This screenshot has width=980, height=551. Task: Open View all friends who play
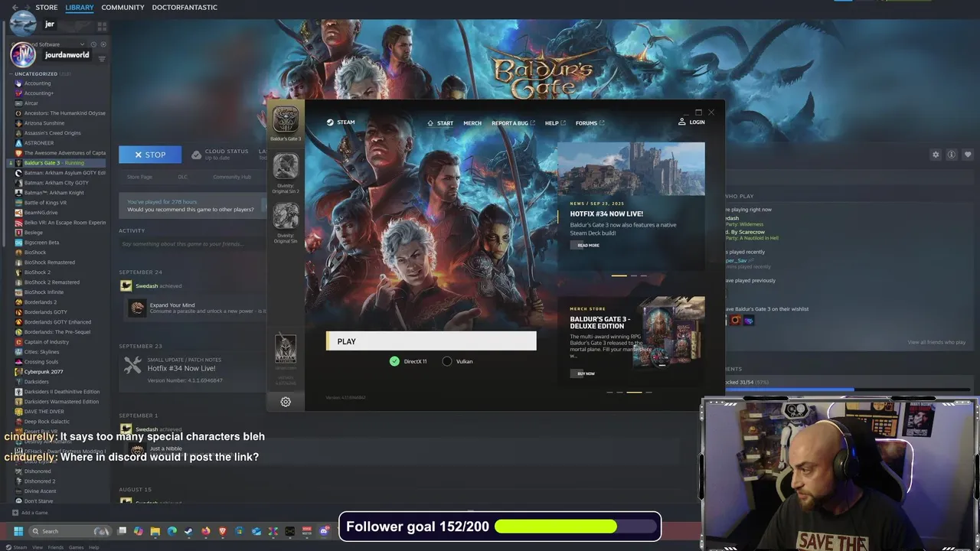(x=936, y=342)
